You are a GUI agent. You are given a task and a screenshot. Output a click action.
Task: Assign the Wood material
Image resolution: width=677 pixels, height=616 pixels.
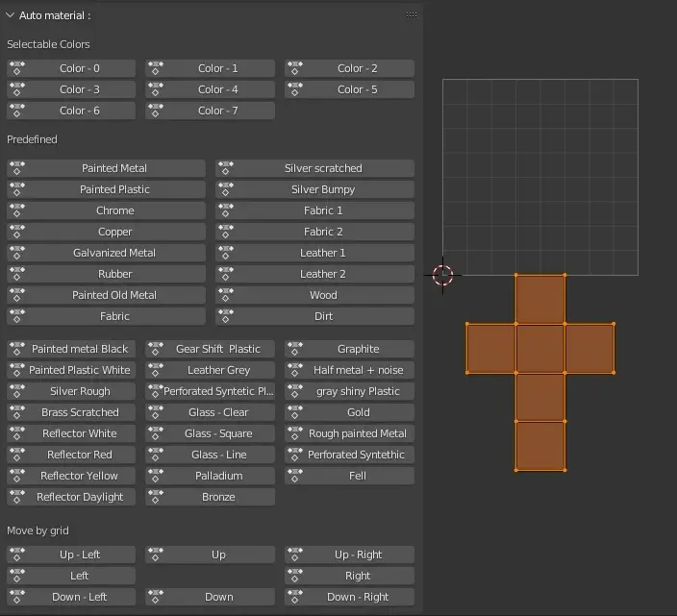pyautogui.click(x=323, y=295)
